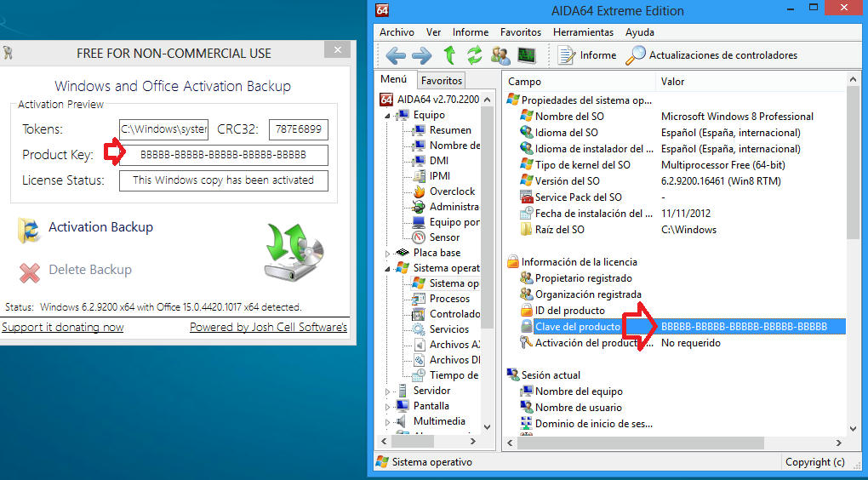Click the disc drive backup image
The height and width of the screenshot is (480, 868).
click(293, 251)
